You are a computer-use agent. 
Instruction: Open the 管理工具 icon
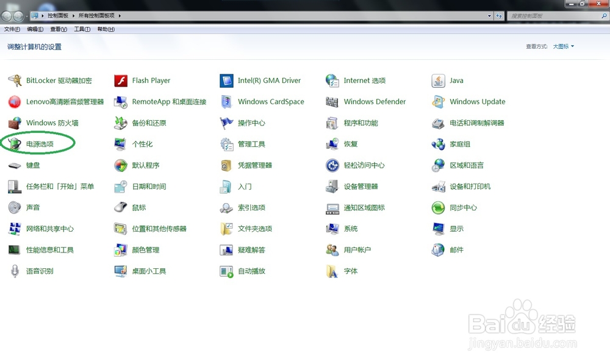pyautogui.click(x=226, y=144)
